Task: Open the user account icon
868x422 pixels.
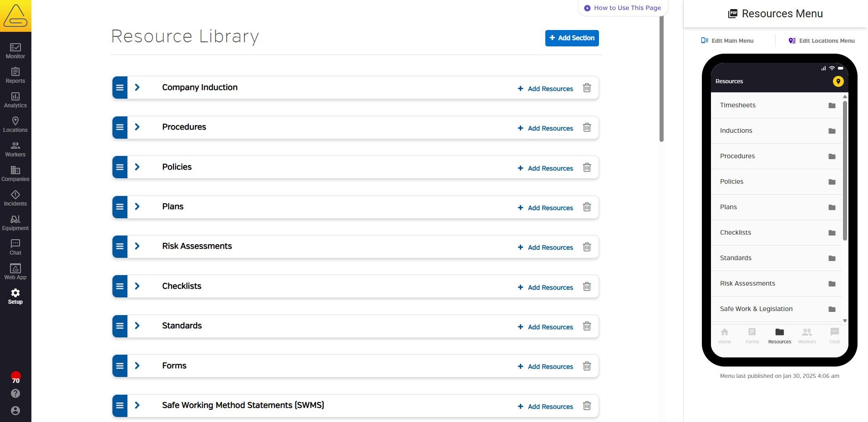Action: pyautogui.click(x=15, y=411)
